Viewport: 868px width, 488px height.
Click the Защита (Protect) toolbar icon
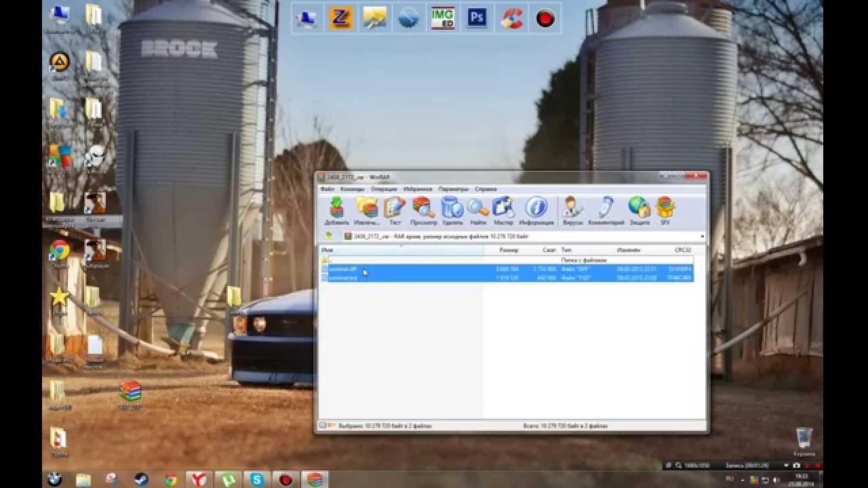coord(639,211)
